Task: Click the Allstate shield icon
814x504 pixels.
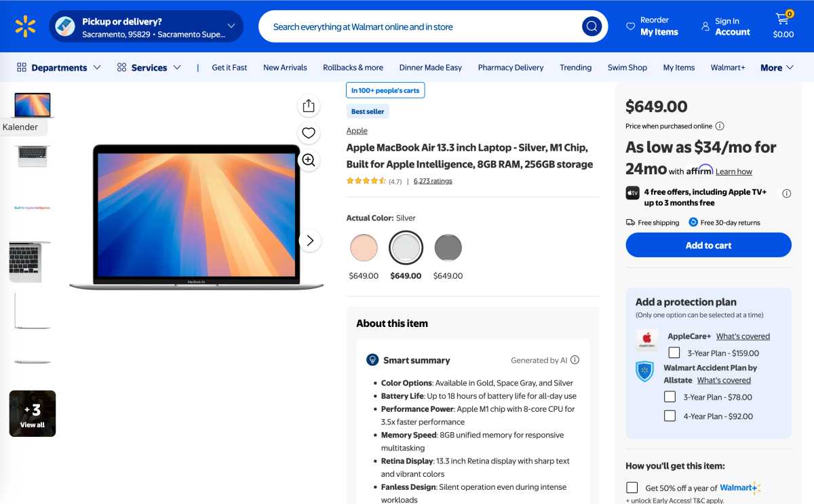Action: click(644, 371)
